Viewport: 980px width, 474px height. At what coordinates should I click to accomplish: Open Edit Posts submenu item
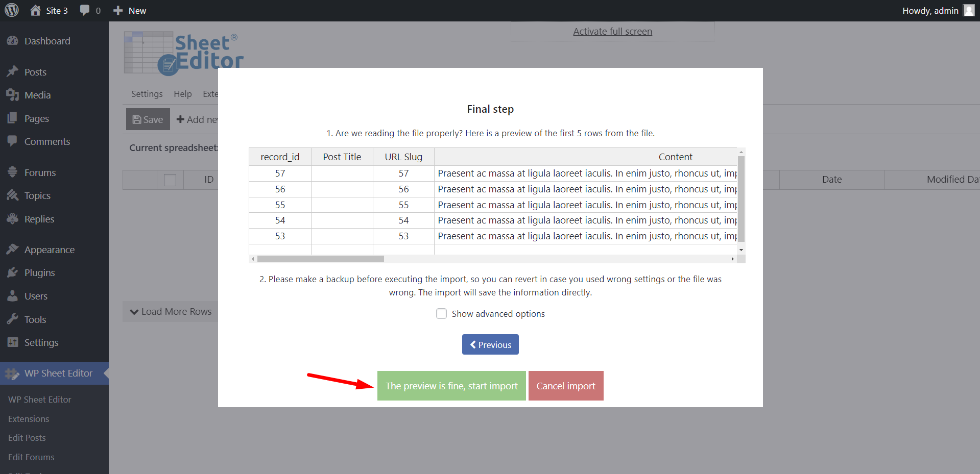pyautogui.click(x=27, y=438)
